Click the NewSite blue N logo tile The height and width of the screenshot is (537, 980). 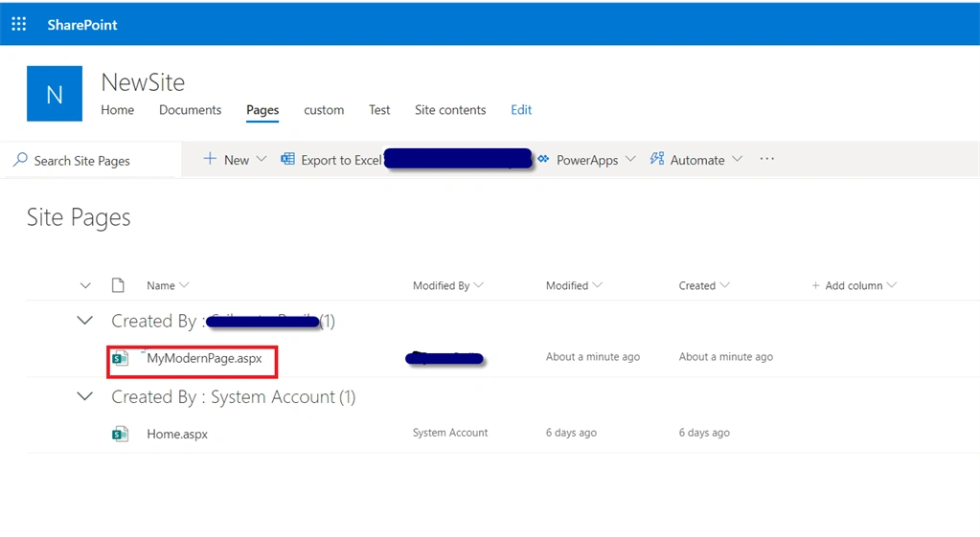point(55,94)
